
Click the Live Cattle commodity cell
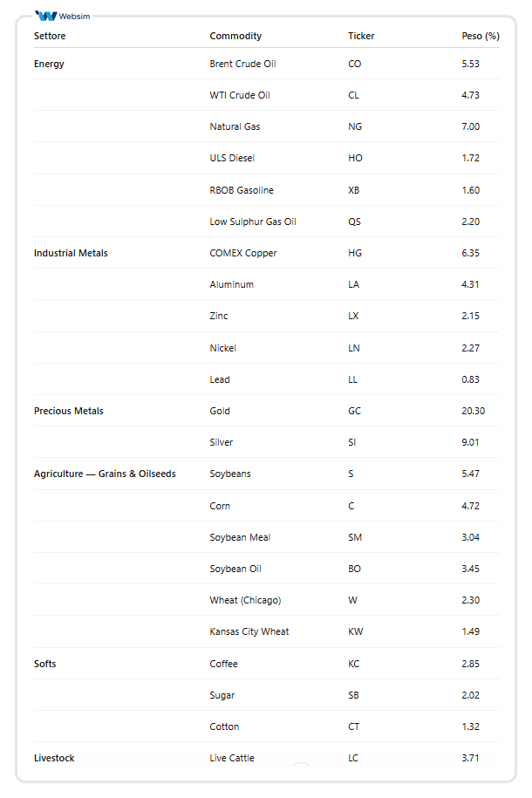click(232, 758)
